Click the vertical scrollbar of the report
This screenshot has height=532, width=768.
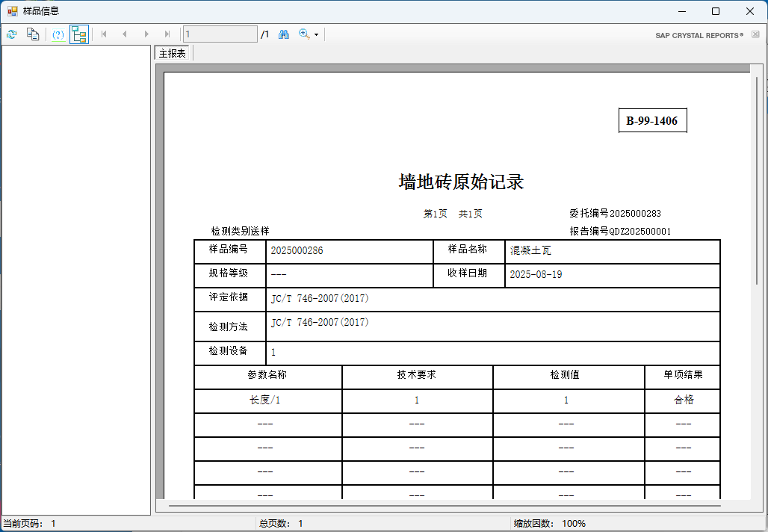[758, 179]
